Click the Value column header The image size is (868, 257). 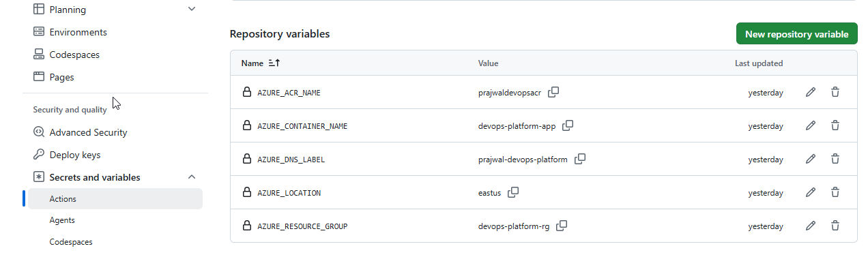pyautogui.click(x=488, y=63)
